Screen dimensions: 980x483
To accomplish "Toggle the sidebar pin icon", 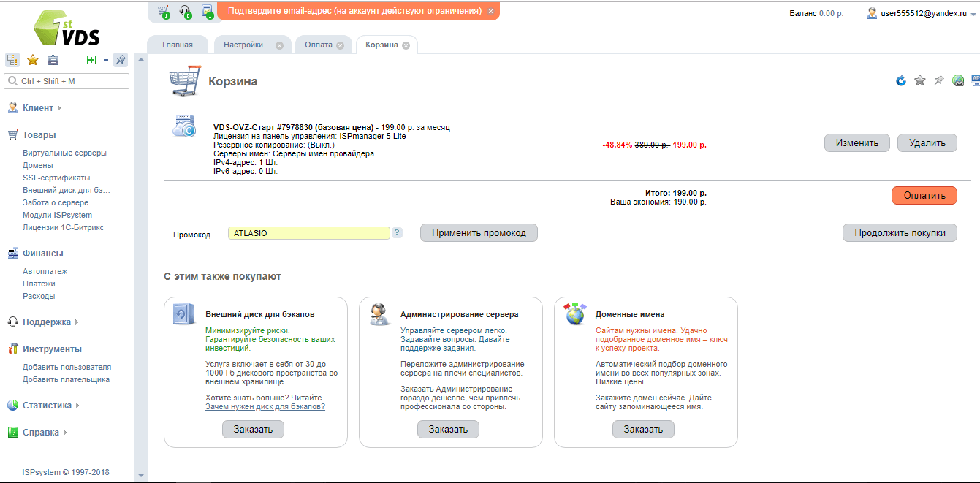I will click(x=121, y=60).
